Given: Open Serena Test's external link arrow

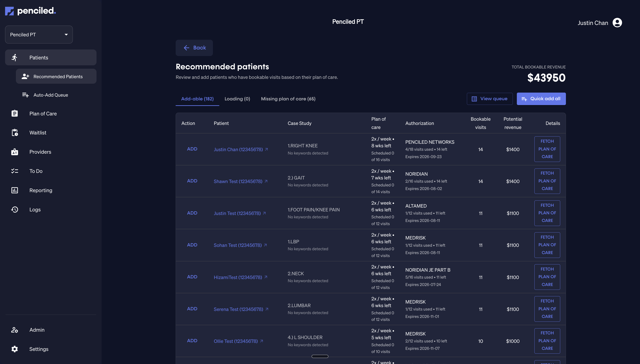Looking at the screenshot, I should [267, 309].
